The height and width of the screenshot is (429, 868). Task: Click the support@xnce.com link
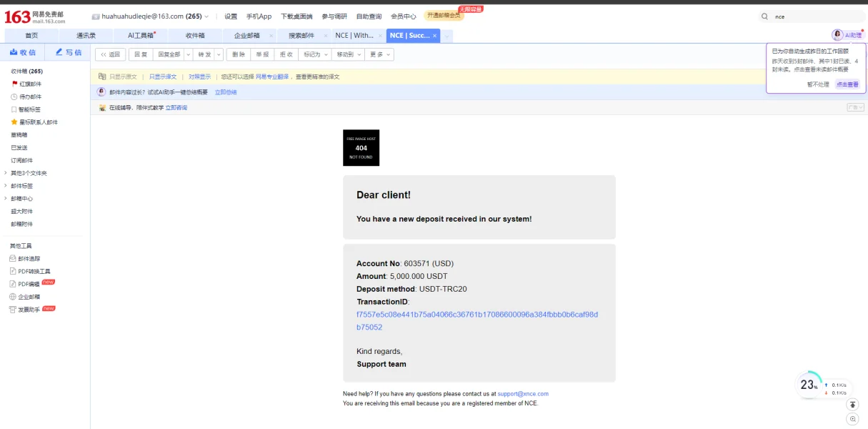click(x=523, y=394)
